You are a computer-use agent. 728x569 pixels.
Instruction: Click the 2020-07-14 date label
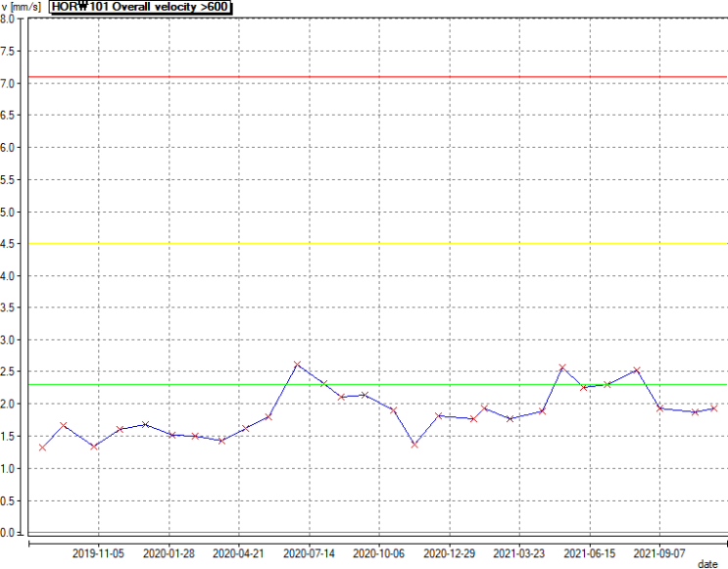[x=309, y=553]
